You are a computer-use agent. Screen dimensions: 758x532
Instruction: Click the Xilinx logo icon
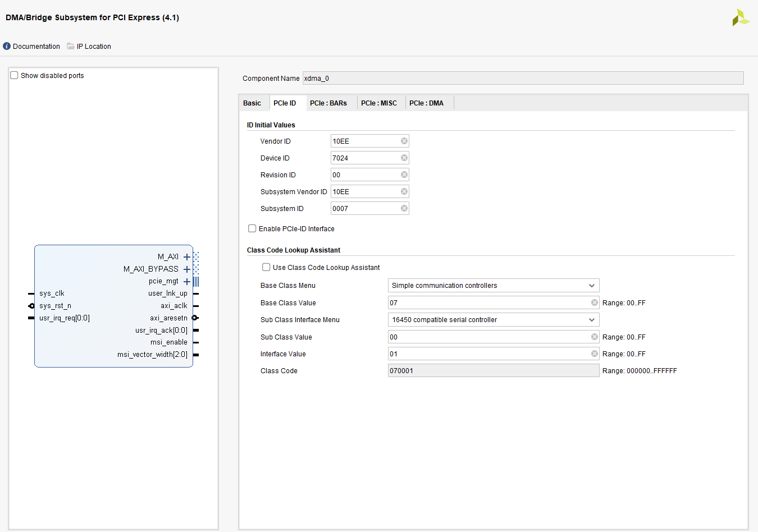[741, 17]
